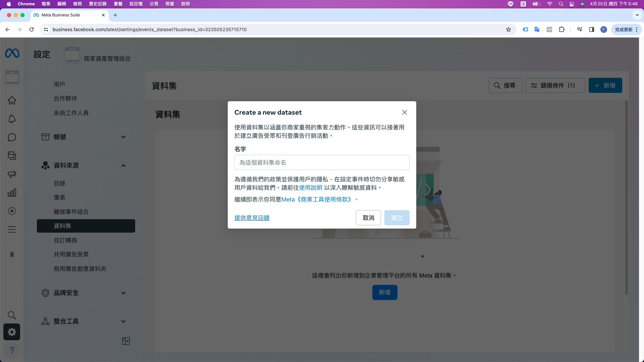This screenshot has height=362, width=644.
Task: Open Chrome side panel icon
Action: tap(592, 29)
